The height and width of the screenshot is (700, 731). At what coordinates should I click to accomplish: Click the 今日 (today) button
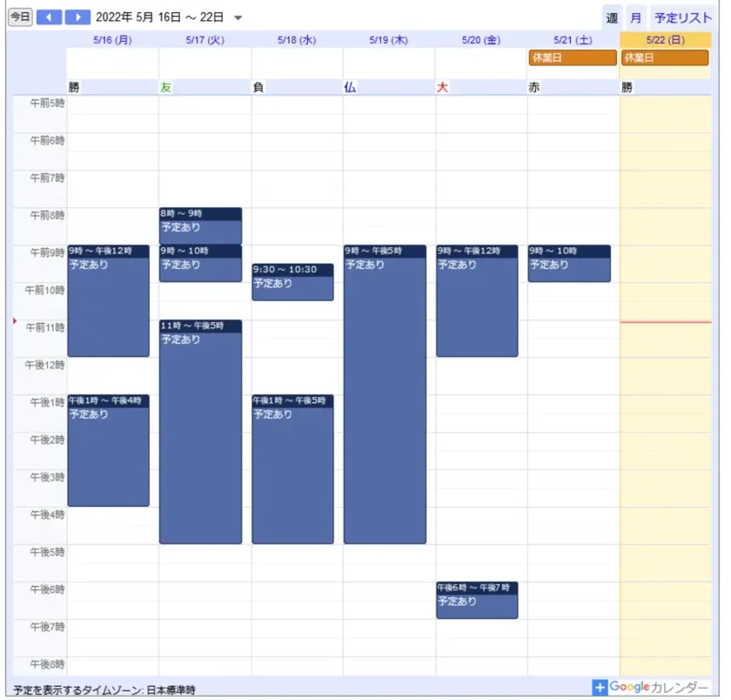(x=20, y=17)
